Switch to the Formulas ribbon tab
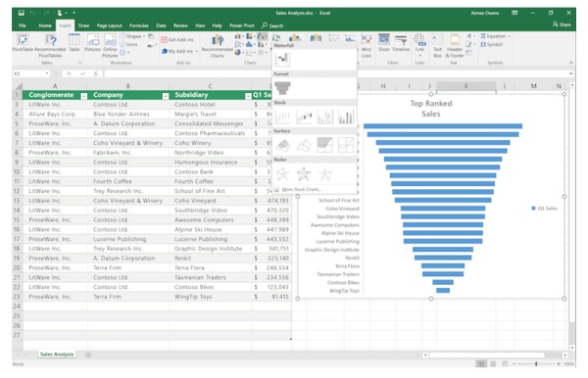This screenshot has height=378, width=588. tap(139, 25)
